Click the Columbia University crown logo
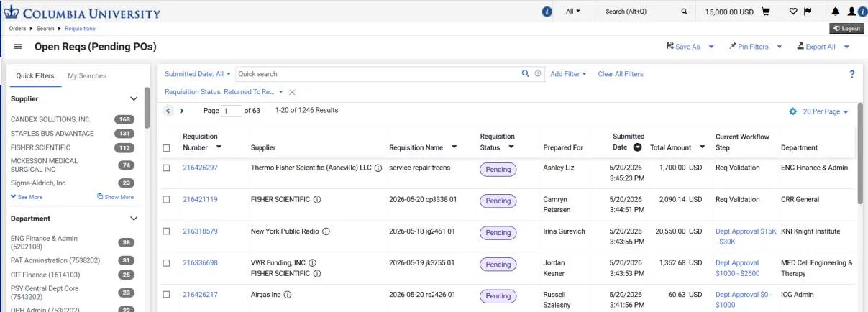Viewport: 868px width, 312px height. pyautogui.click(x=12, y=12)
